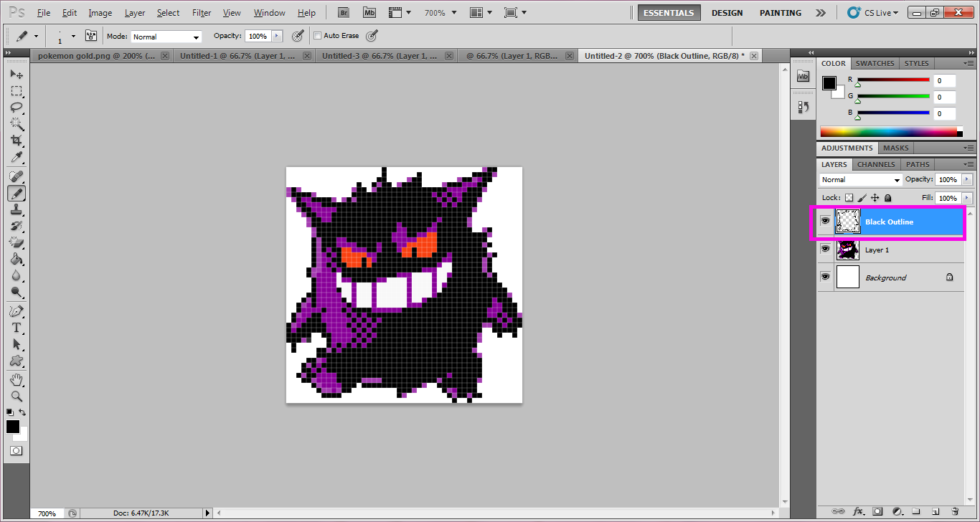Switch to the Swatches tab

point(875,63)
